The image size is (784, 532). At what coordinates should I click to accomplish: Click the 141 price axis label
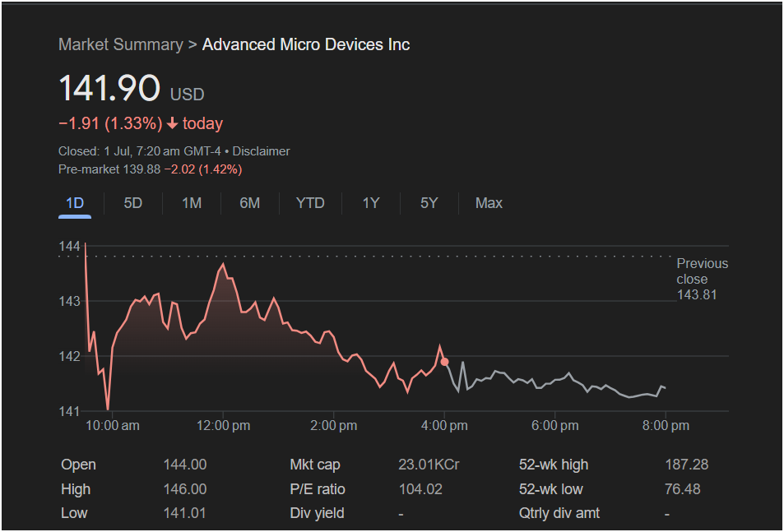[x=69, y=411]
